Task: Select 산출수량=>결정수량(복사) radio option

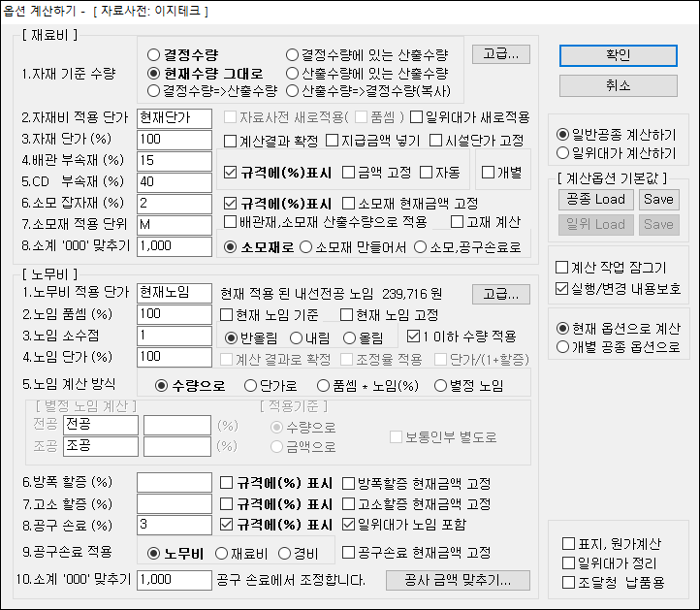Action: coord(368,91)
